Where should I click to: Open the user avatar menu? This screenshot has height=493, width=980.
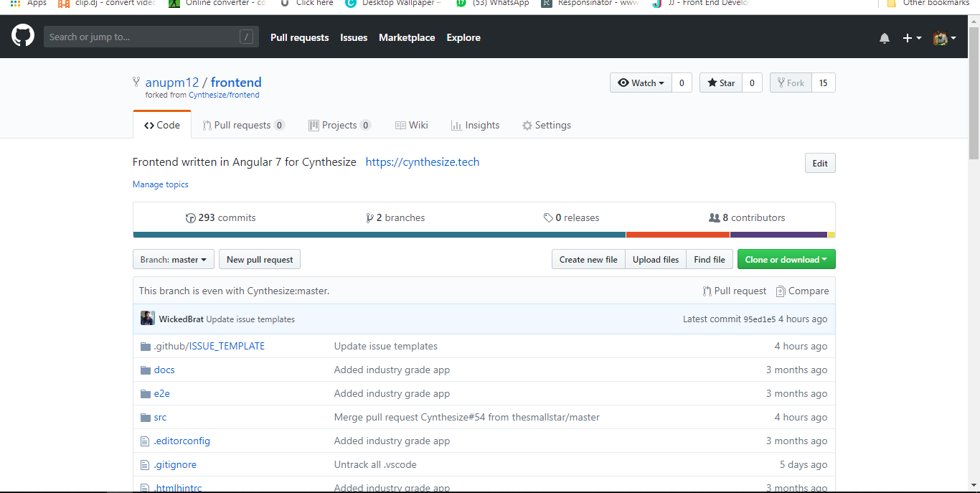944,38
